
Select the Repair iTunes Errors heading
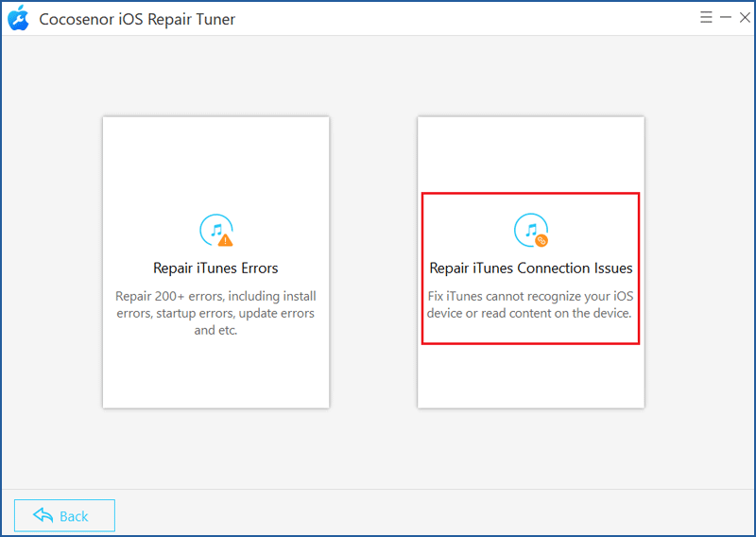(x=215, y=268)
